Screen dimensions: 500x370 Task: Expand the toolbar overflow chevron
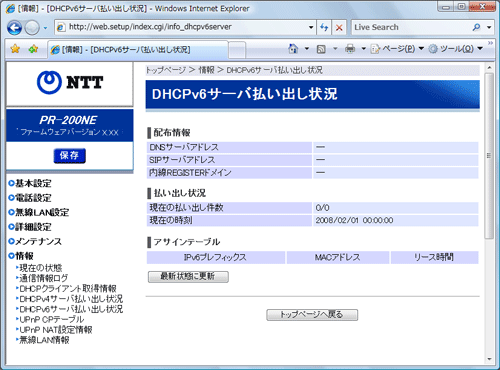(x=490, y=43)
